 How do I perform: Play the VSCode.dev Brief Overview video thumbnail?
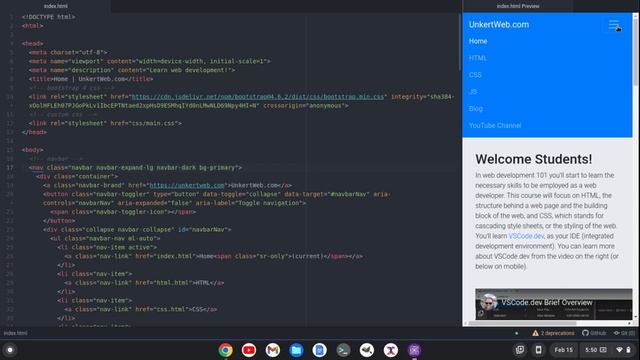(x=553, y=304)
